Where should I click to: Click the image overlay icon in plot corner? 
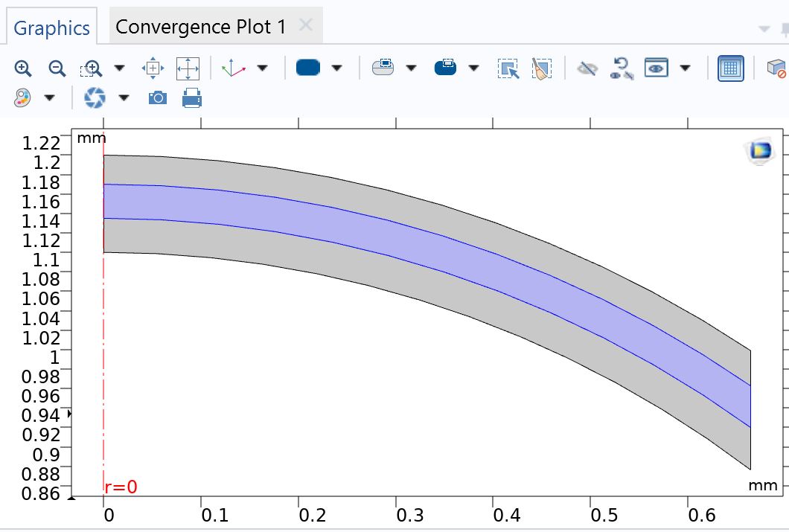point(759,151)
